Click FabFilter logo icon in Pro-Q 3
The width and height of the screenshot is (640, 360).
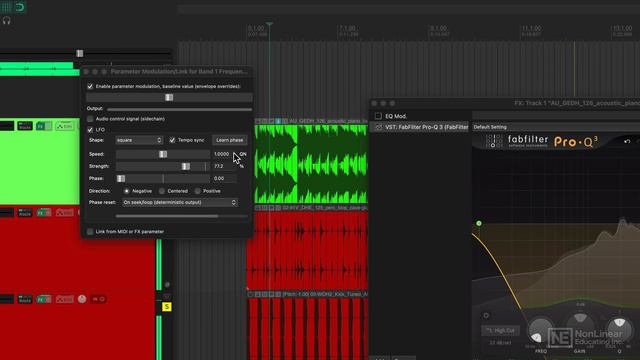pyautogui.click(x=494, y=141)
